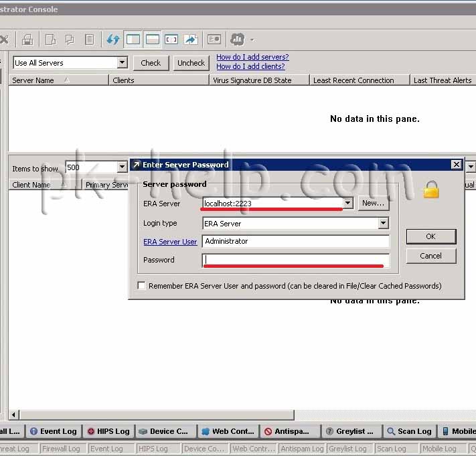This screenshot has height=456, width=476.
Task: Click the greyed Antispam Log entry
Action: [x=303, y=449]
